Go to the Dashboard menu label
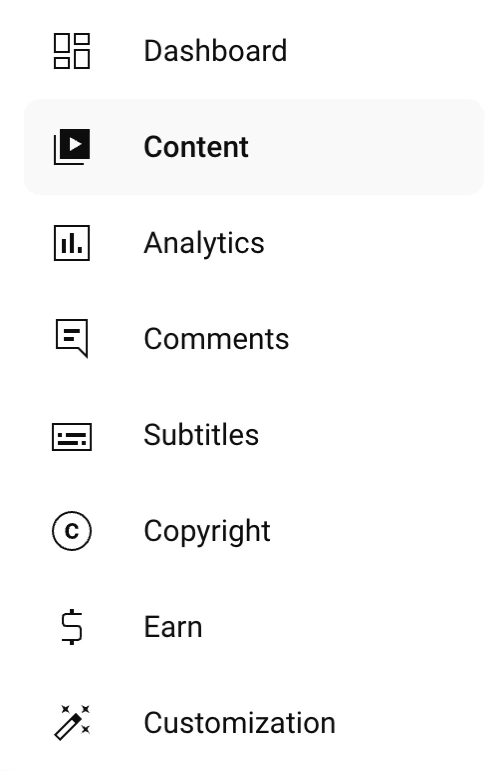 (x=215, y=51)
